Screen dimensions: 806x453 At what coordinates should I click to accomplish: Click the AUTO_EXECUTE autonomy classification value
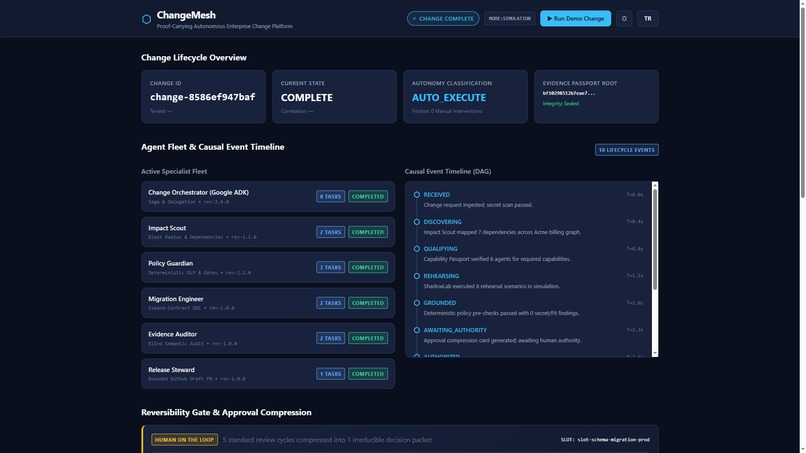tap(449, 97)
